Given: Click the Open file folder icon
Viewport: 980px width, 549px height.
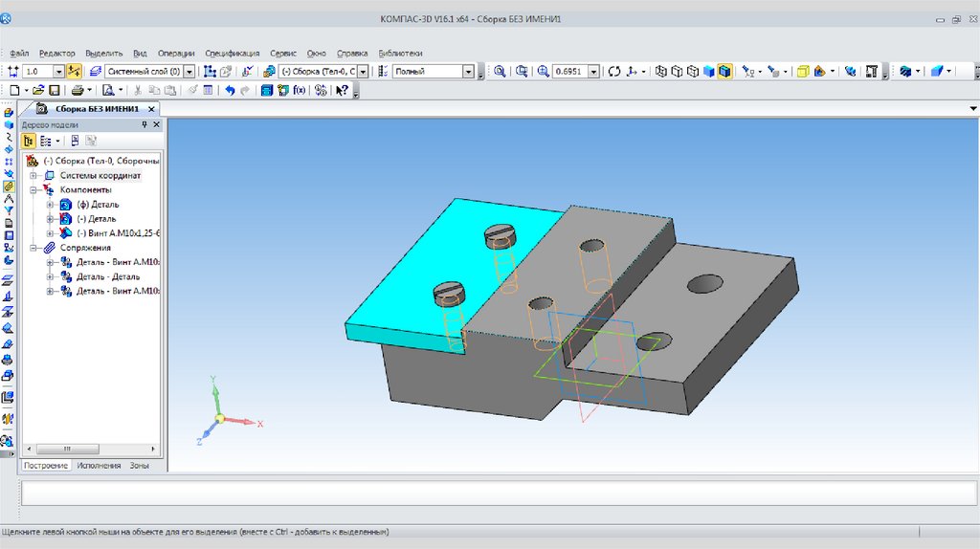Looking at the screenshot, I should pyautogui.click(x=37, y=90).
